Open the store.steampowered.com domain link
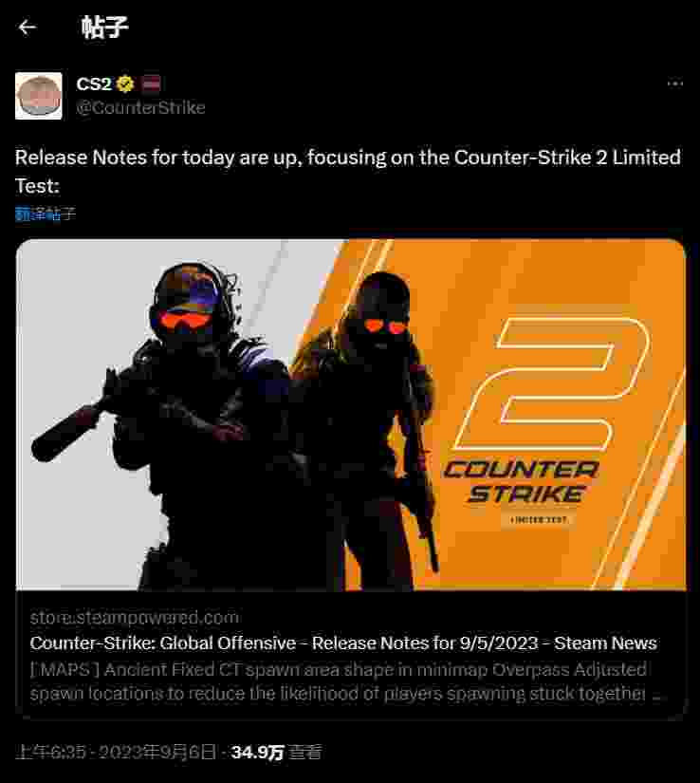 134,618
